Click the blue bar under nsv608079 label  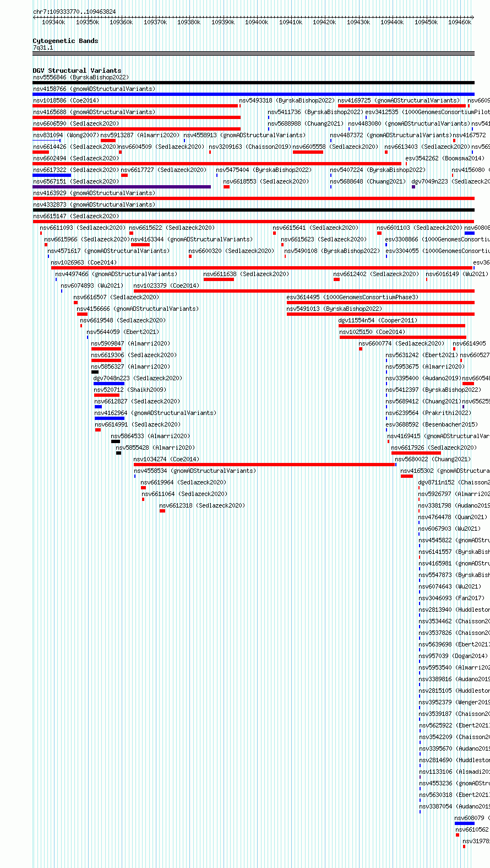coord(465,823)
